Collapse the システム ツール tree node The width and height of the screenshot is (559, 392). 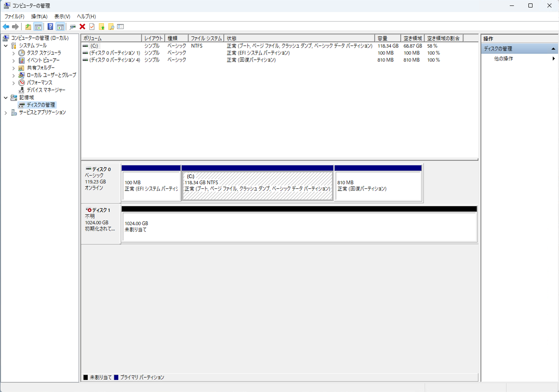click(x=6, y=46)
